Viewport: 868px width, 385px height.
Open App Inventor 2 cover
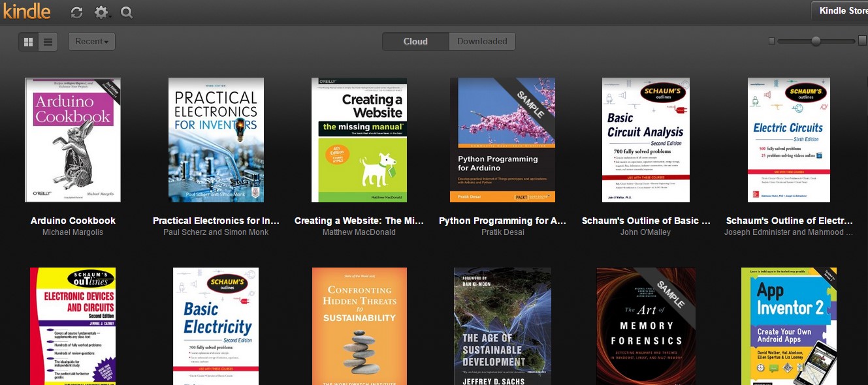point(789,326)
